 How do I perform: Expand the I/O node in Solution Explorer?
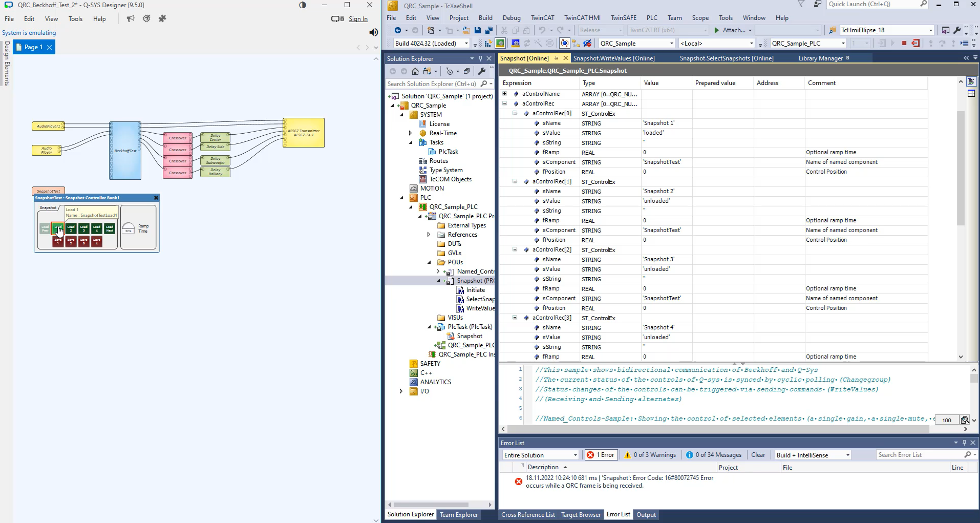401,391
